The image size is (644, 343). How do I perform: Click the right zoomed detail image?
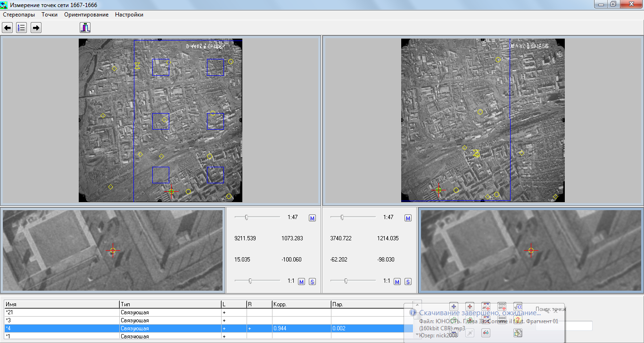[x=530, y=250]
